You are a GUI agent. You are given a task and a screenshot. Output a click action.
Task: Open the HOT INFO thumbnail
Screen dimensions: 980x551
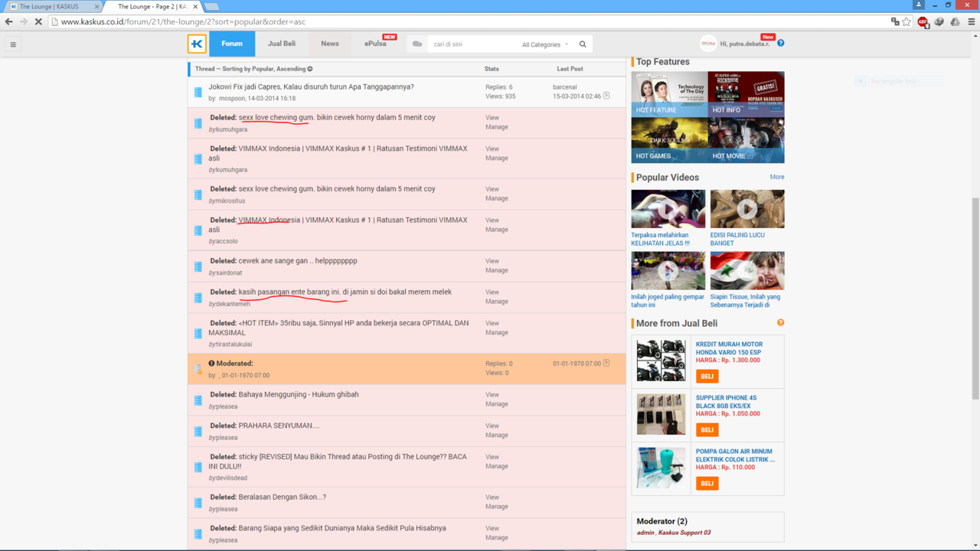click(746, 94)
